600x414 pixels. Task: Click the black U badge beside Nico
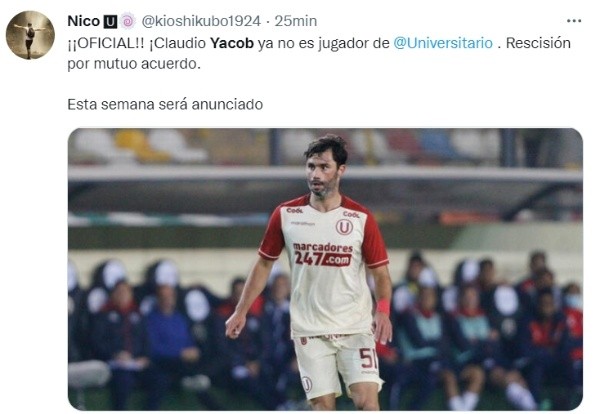(110, 21)
